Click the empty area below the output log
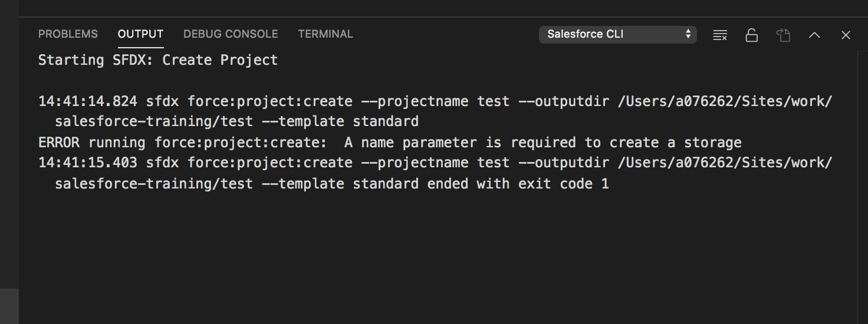Viewport: 868px width, 324px height. tap(413, 259)
